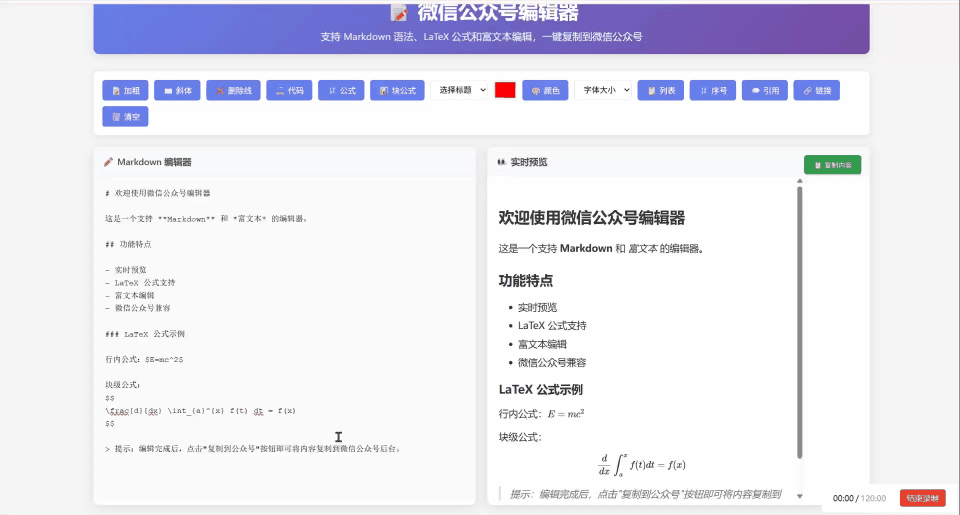
Task: Click the preview scrollbar up arrow
Action: (800, 181)
